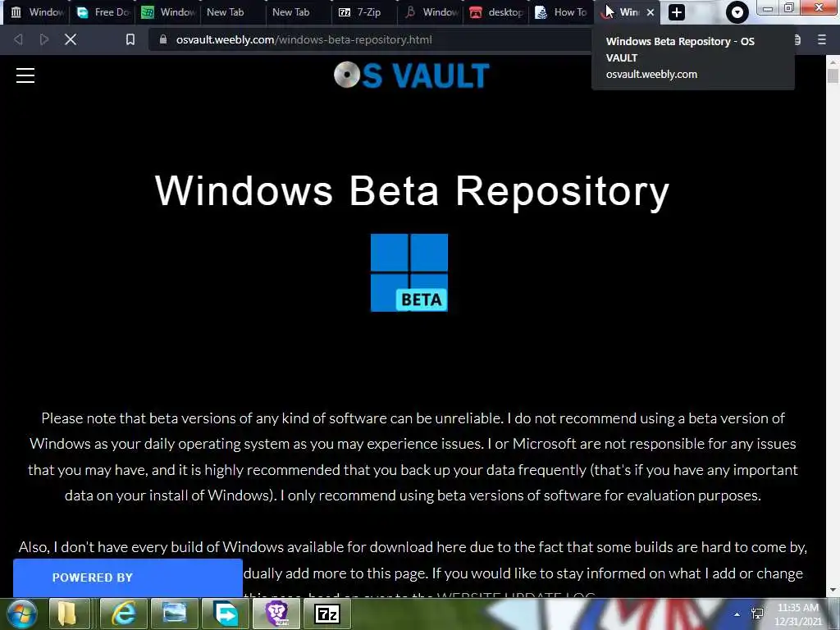This screenshot has height=630, width=840.
Task: Stop loading the page
Action: (71, 39)
